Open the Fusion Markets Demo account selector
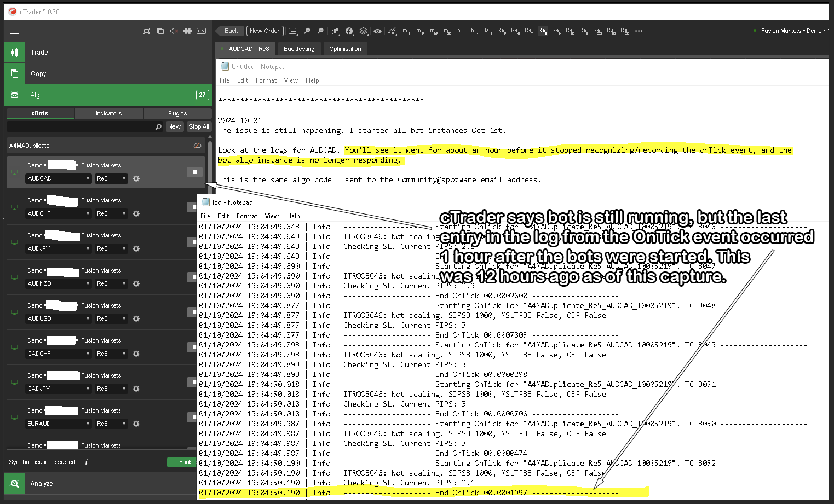 click(791, 31)
